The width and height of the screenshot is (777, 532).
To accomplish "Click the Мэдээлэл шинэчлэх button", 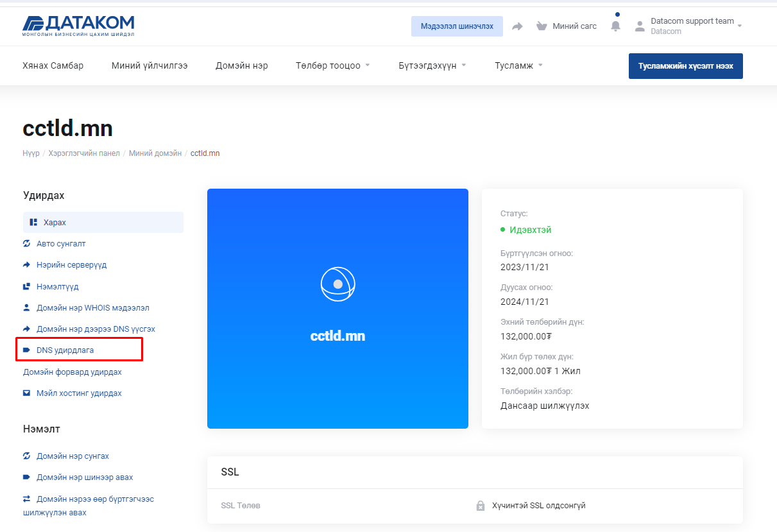I will coord(457,26).
